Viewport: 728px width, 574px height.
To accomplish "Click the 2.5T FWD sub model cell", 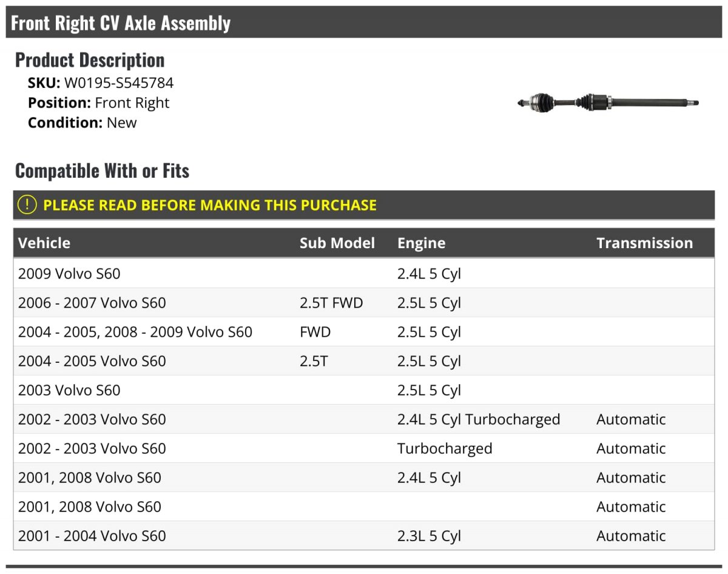I will coord(331,303).
